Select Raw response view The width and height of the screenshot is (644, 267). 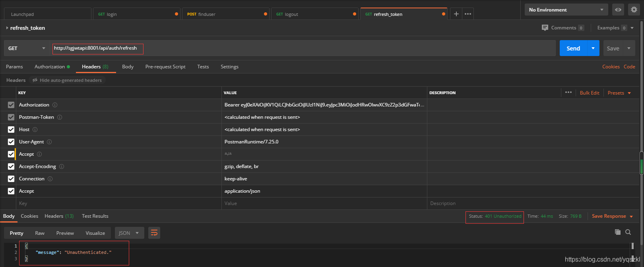(x=40, y=233)
